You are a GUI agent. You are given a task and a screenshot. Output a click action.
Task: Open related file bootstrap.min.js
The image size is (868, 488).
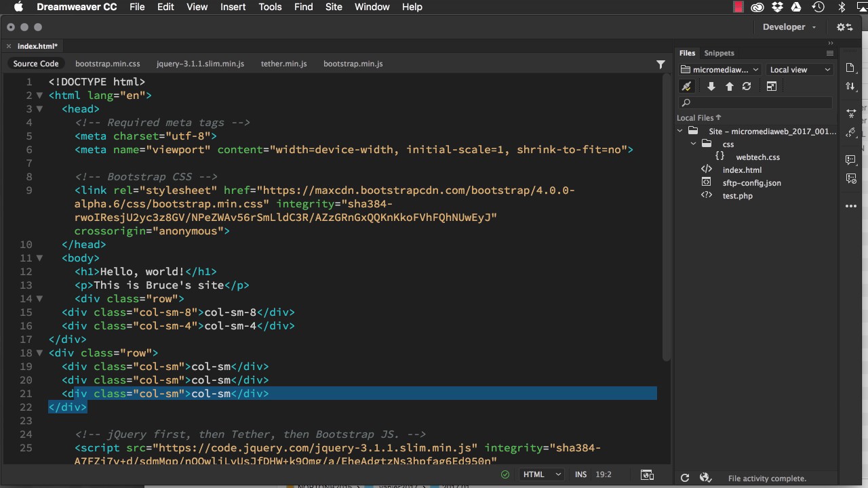click(353, 64)
